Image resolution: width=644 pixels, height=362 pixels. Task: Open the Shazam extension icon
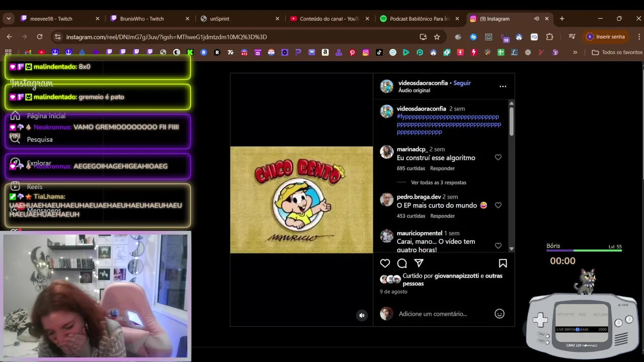point(473,37)
